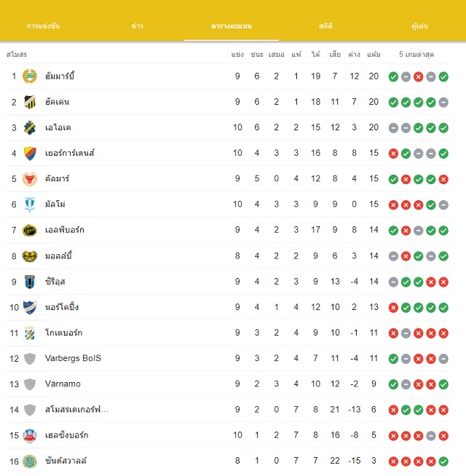Click the เยอร์การ์เดนส์ shield crest
Image resolution: width=466 pixels, height=476 pixels.
(30, 154)
